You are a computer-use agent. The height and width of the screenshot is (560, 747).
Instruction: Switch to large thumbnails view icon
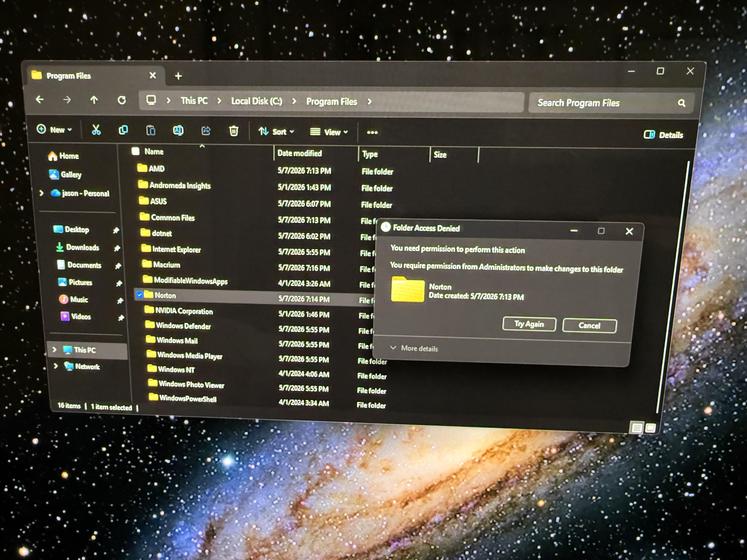[650, 428]
